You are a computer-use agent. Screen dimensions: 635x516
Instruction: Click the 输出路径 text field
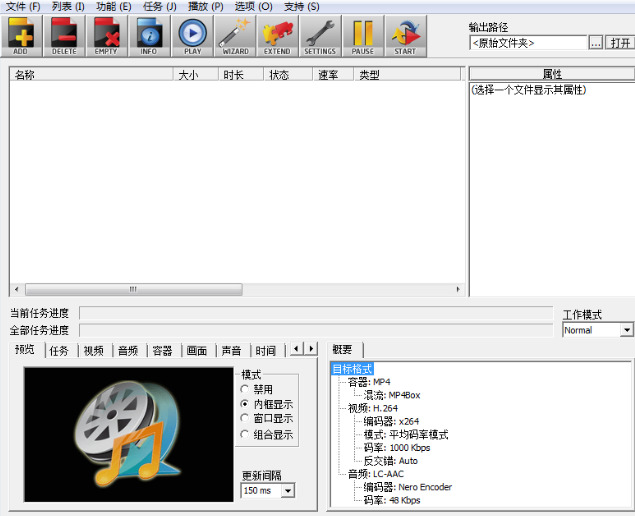pyautogui.click(x=528, y=43)
